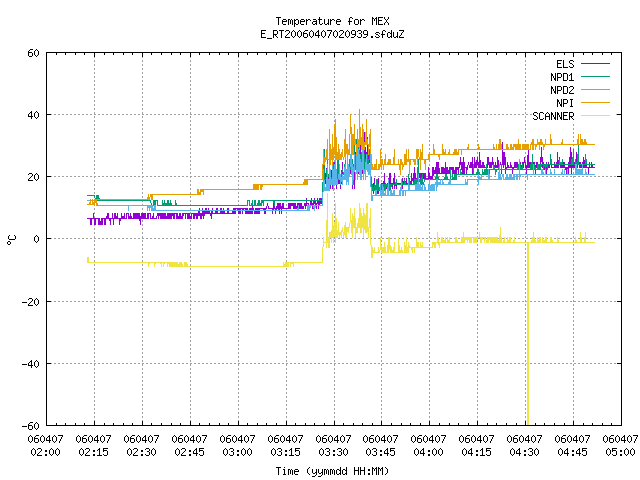Click the x-axis tick label 02:00
The height and width of the screenshot is (480, 640).
tap(46, 452)
